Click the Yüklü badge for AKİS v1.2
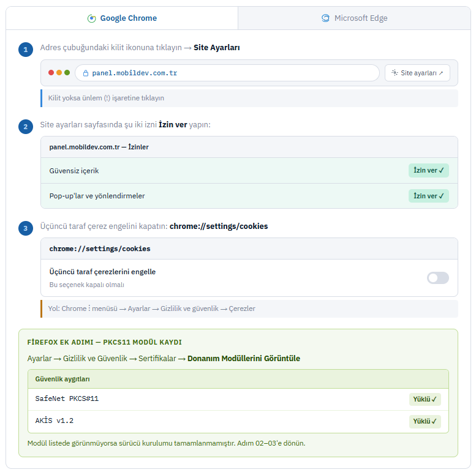Image resolution: width=476 pixels, height=475 pixels. pos(425,421)
